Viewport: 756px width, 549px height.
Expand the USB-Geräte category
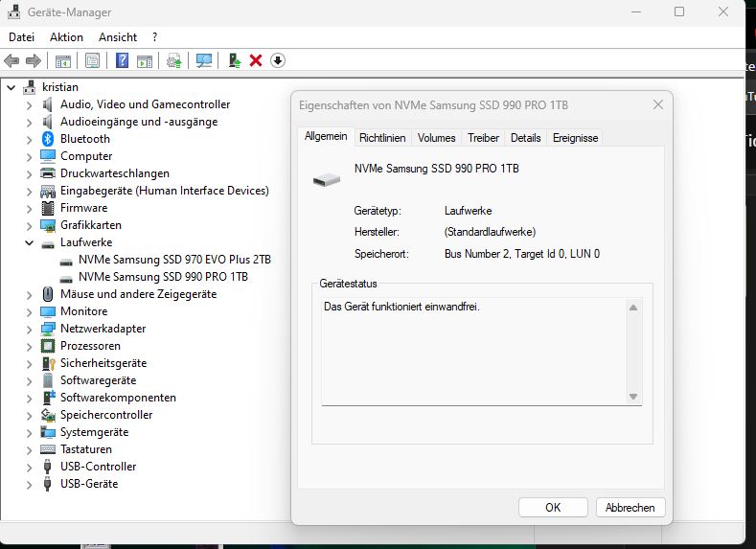pos(30,485)
